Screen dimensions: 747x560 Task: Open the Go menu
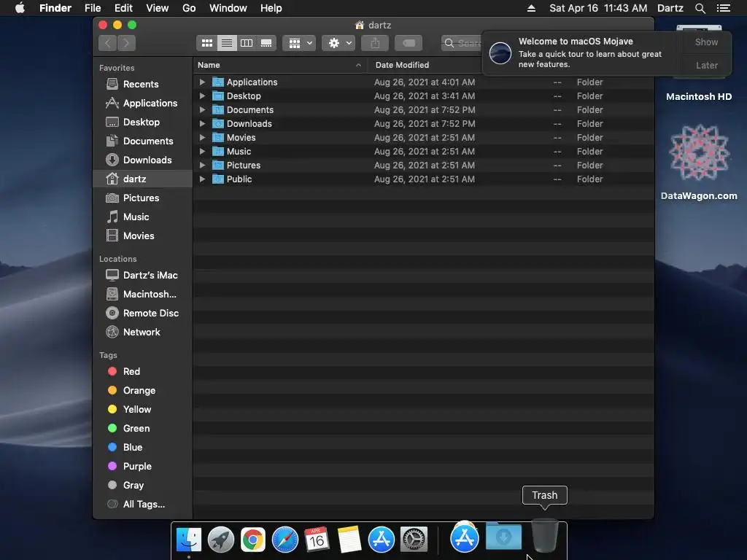(x=189, y=8)
